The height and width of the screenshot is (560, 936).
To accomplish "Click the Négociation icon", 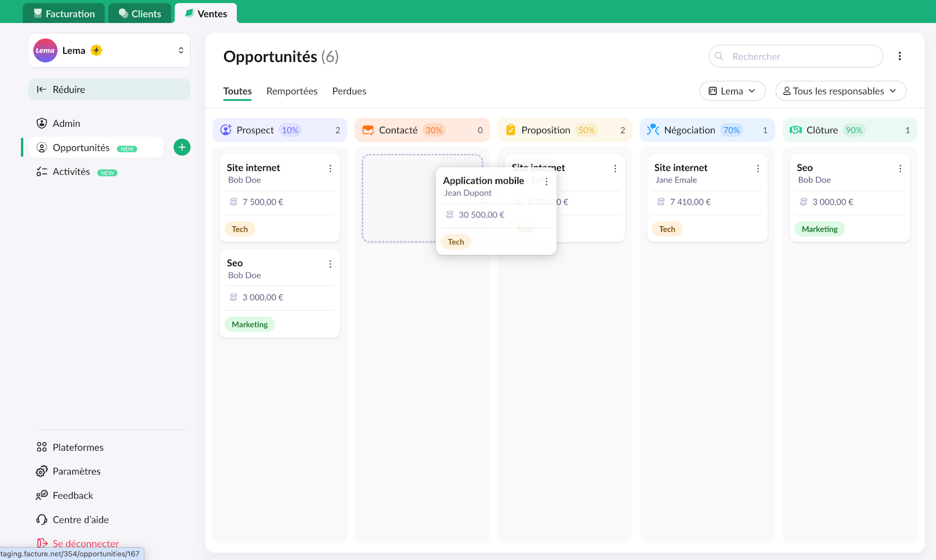I will (653, 130).
